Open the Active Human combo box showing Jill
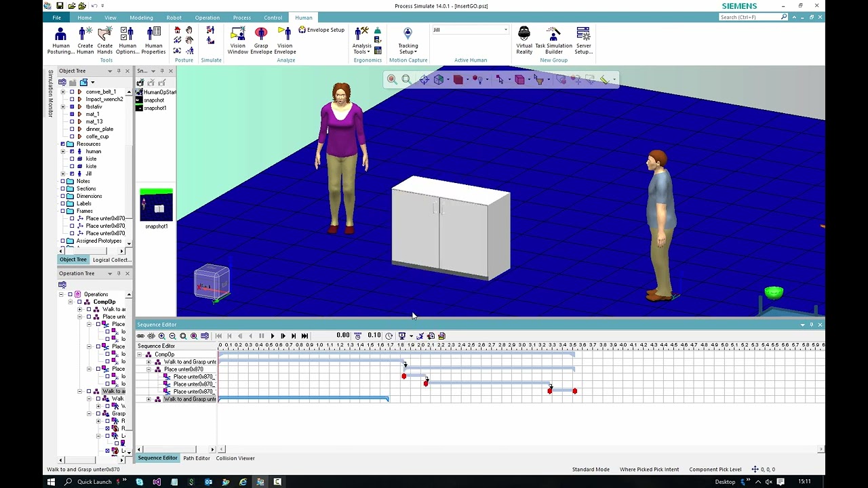The height and width of the screenshot is (488, 868). click(x=470, y=30)
